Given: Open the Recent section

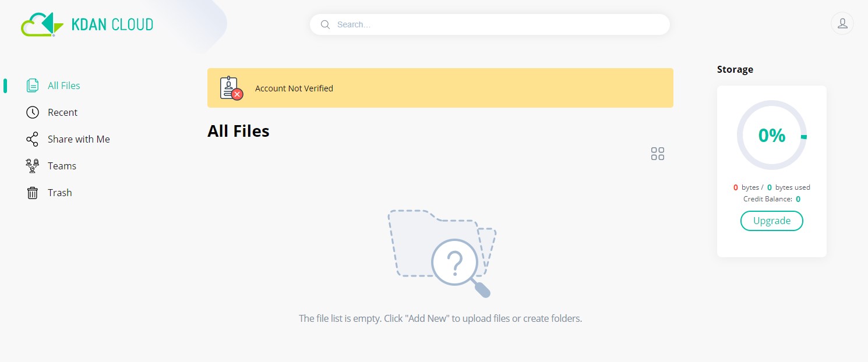Looking at the screenshot, I should point(62,112).
